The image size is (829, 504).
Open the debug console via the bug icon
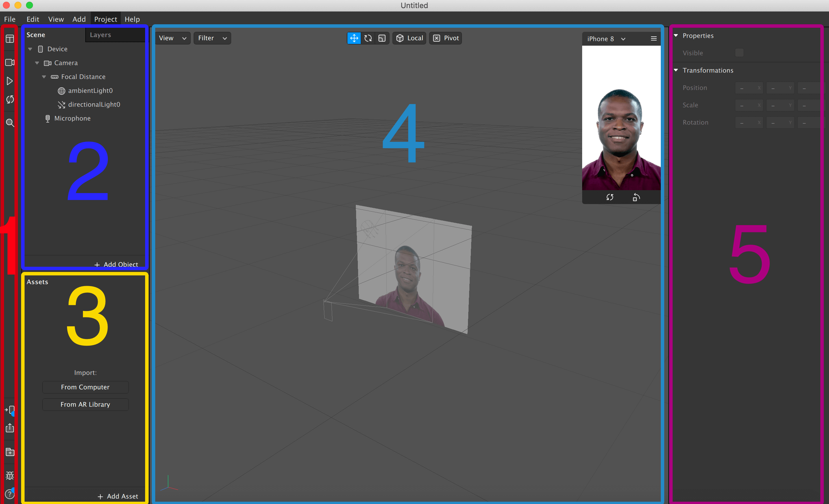click(x=10, y=475)
